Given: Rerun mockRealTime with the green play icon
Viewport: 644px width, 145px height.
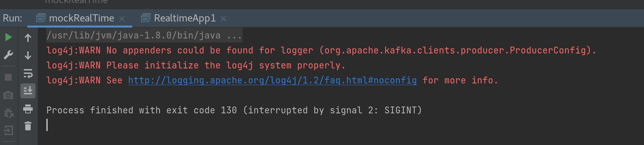Looking at the screenshot, I should click(9, 37).
